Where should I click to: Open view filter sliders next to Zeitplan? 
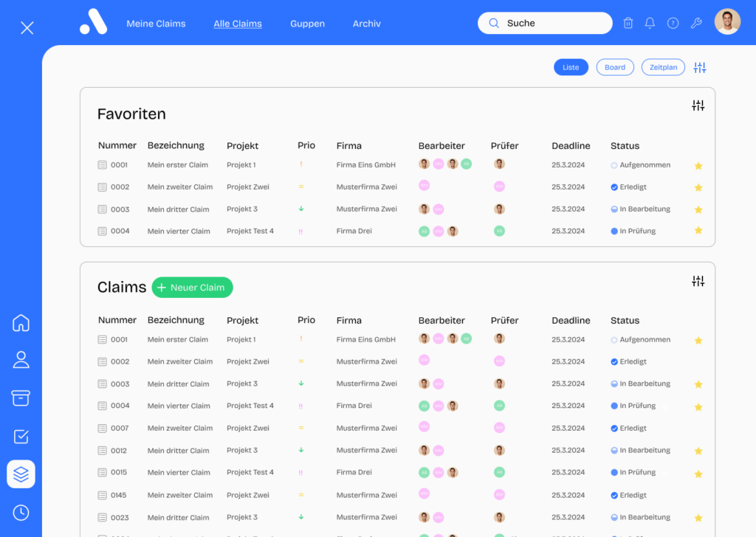[x=700, y=67]
